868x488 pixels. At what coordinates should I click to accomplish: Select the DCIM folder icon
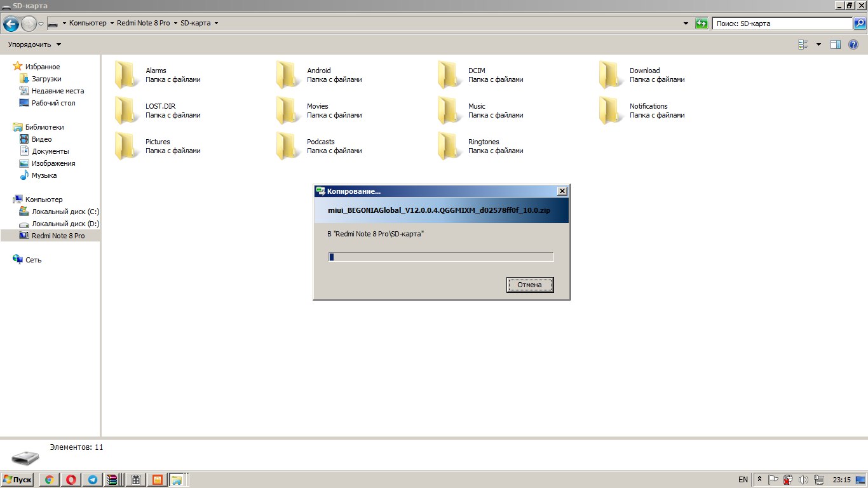[x=450, y=75]
